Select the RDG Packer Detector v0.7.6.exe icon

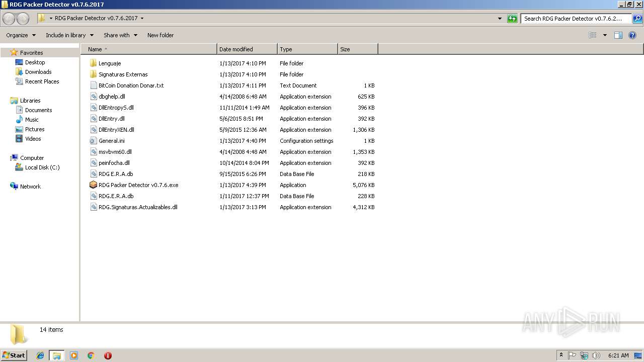tap(93, 185)
